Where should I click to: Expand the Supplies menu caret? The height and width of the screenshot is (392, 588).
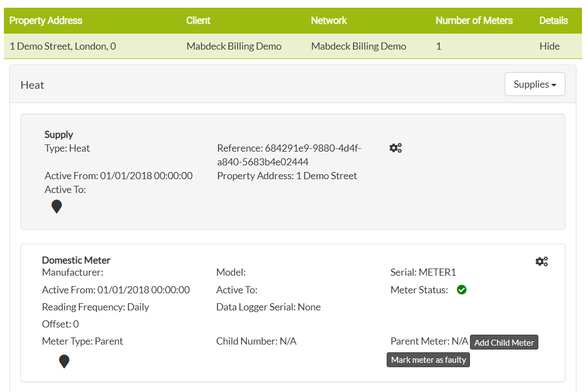[x=553, y=84]
